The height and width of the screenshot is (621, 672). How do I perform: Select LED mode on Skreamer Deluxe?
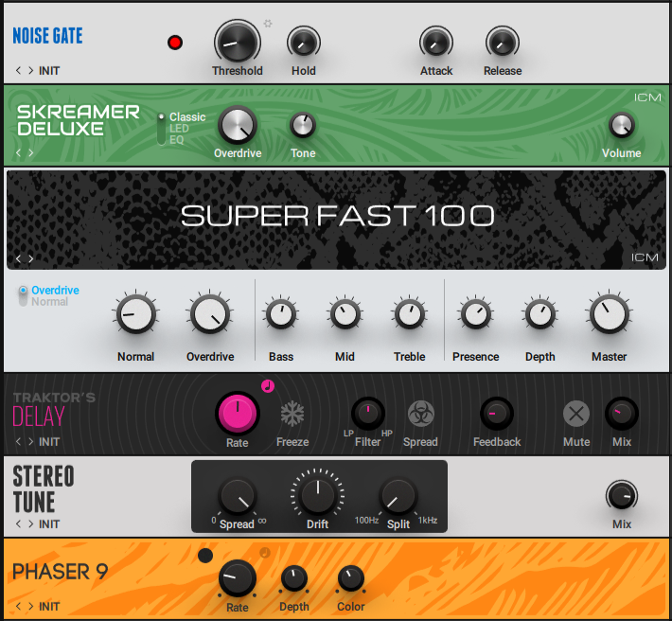179,128
